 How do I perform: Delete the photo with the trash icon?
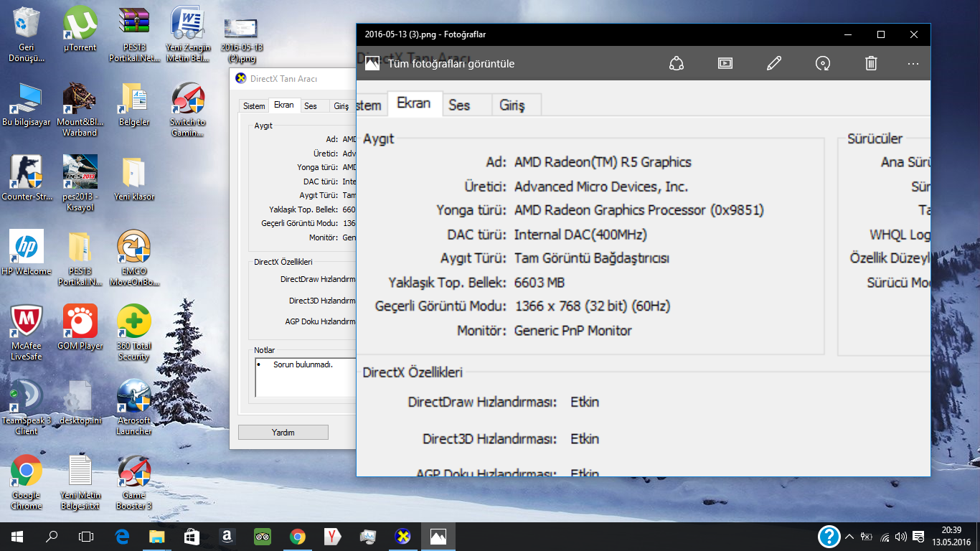[x=871, y=63]
